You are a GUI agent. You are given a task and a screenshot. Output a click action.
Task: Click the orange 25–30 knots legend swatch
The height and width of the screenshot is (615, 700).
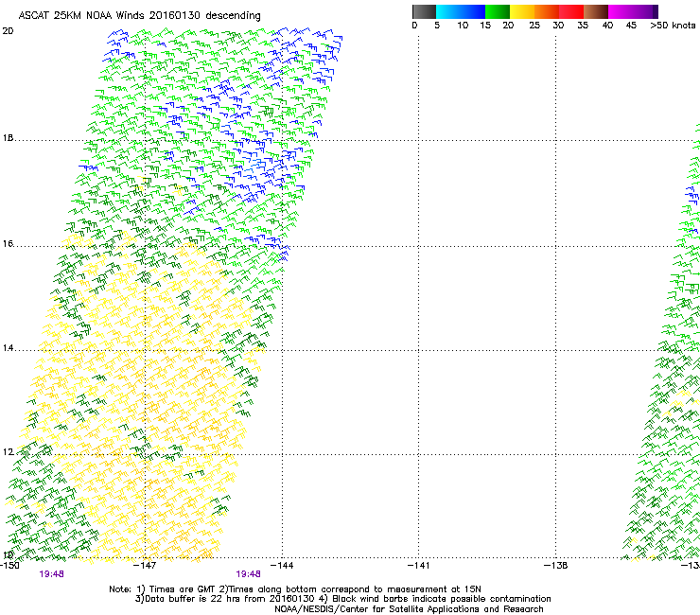click(547, 11)
